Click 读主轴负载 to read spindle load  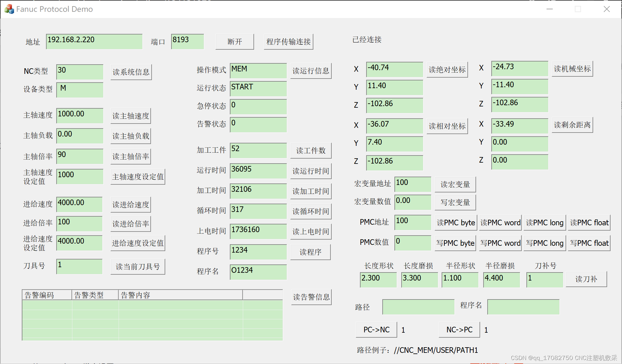(x=130, y=136)
